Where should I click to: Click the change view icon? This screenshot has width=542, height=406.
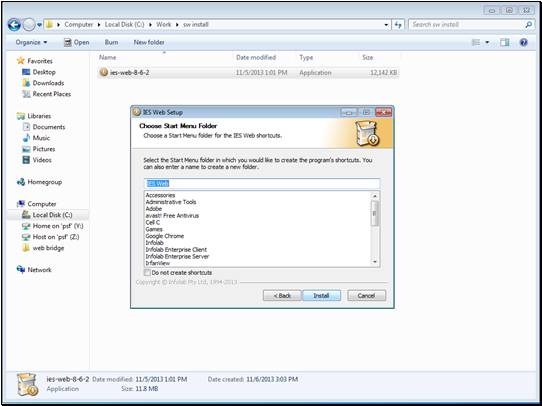click(476, 43)
